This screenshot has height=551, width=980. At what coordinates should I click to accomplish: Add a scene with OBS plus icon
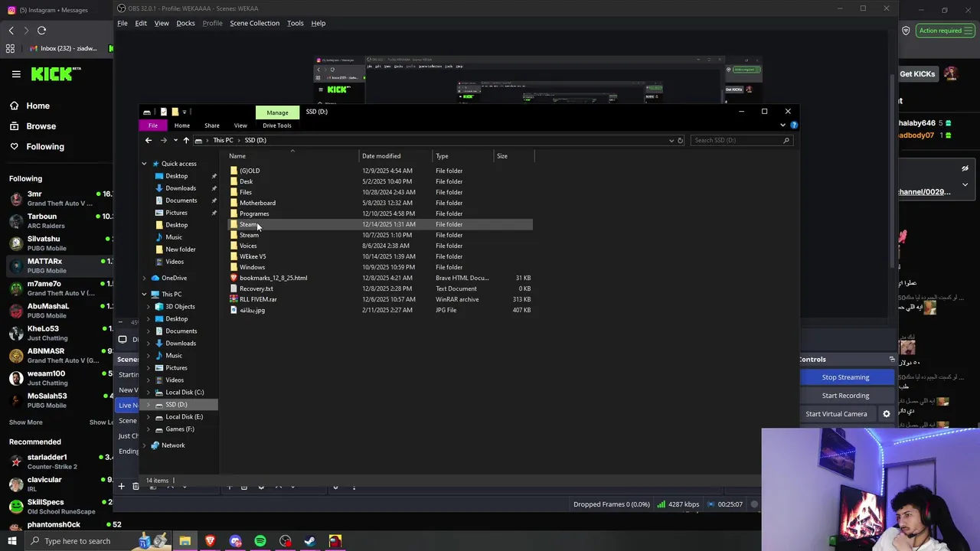click(121, 487)
